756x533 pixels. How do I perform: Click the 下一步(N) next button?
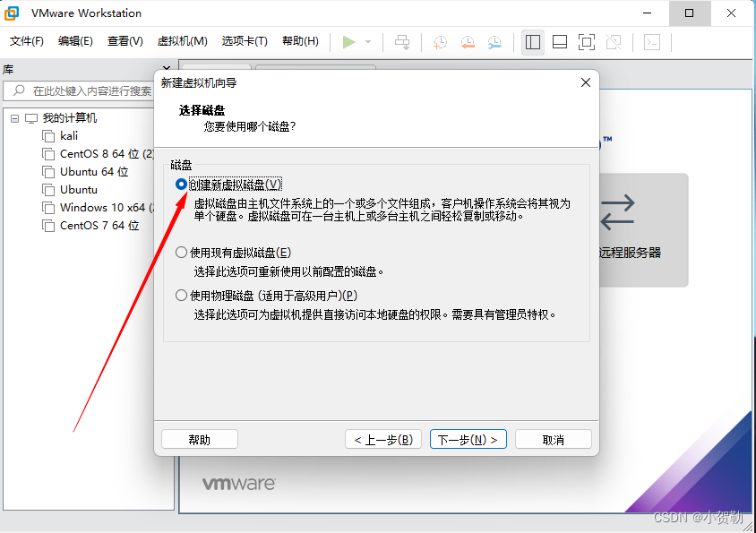(468, 440)
